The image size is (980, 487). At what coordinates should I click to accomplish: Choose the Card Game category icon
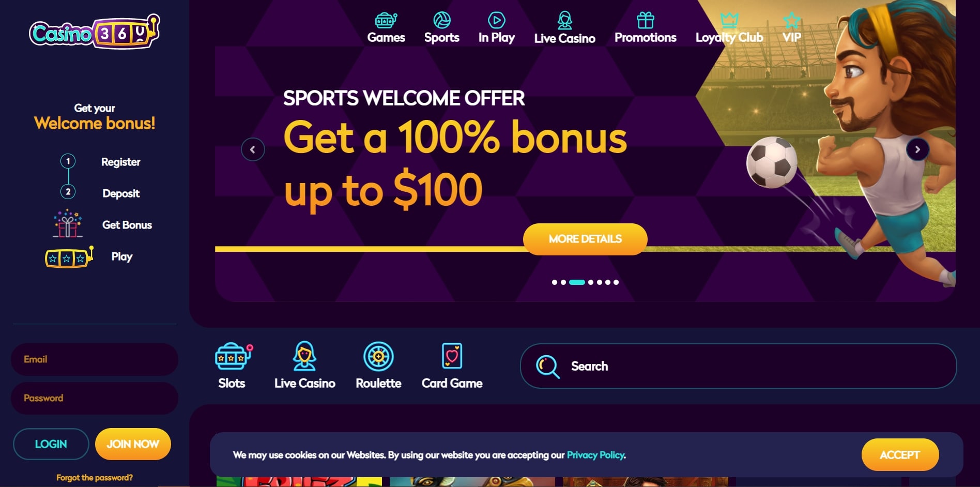pos(452,356)
